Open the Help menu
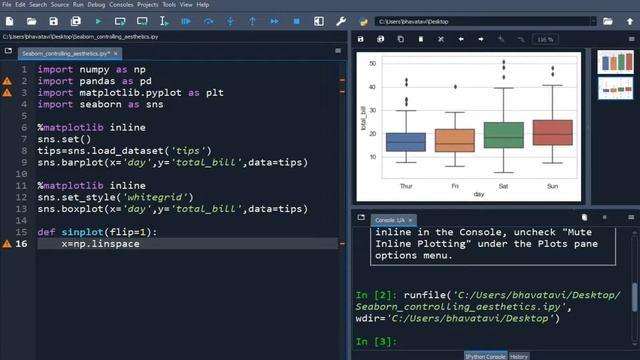The height and width of the screenshot is (360, 640). [203, 4]
